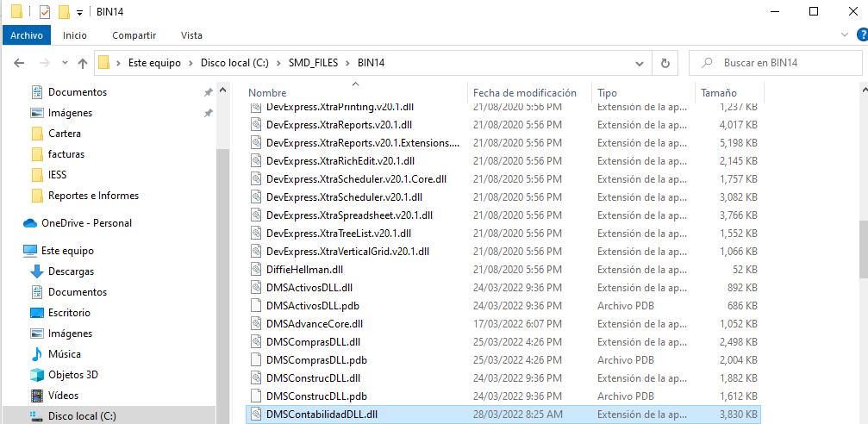Select DevExpress.XtraTreeList.v20.1.dll file icon
This screenshot has width=868, height=424.
point(255,233)
